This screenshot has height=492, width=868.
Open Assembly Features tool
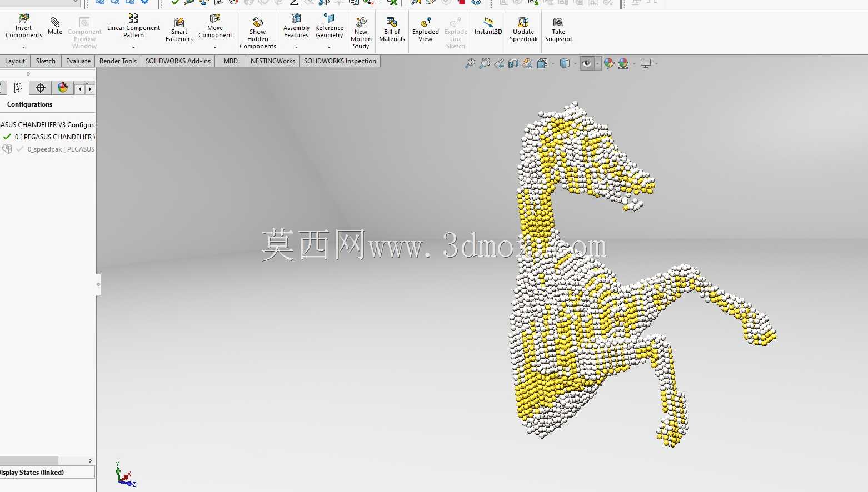(x=296, y=26)
